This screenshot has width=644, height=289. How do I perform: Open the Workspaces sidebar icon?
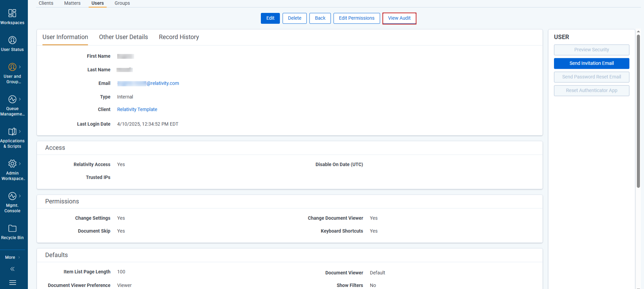(12, 13)
